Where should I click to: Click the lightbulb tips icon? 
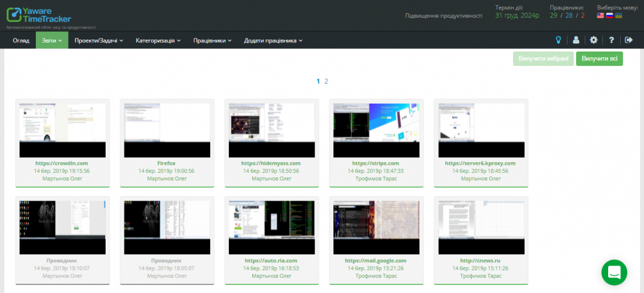557,40
